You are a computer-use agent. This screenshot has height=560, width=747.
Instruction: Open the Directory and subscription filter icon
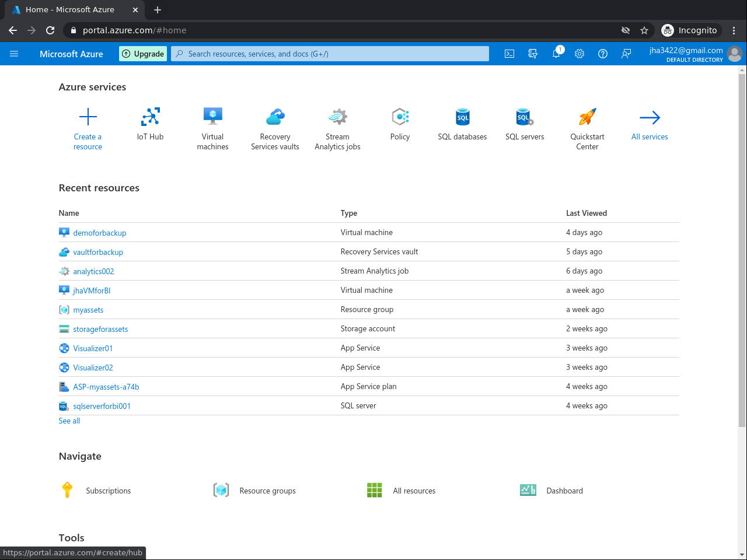(x=533, y=54)
